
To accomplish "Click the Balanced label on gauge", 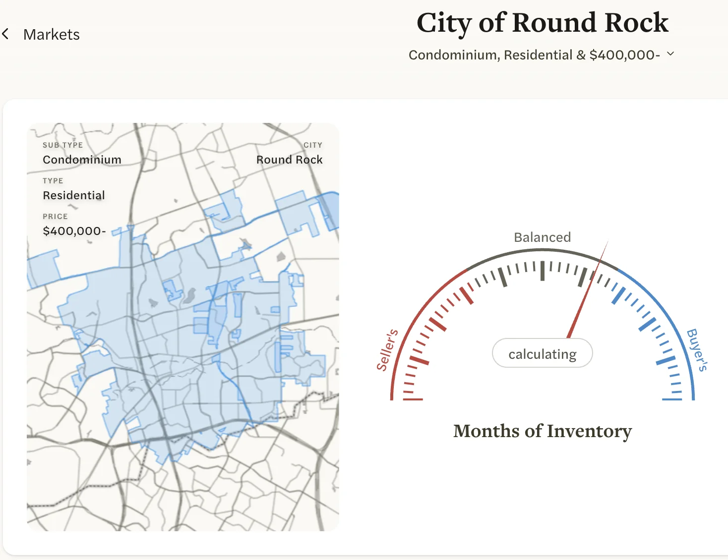I will 542,237.
